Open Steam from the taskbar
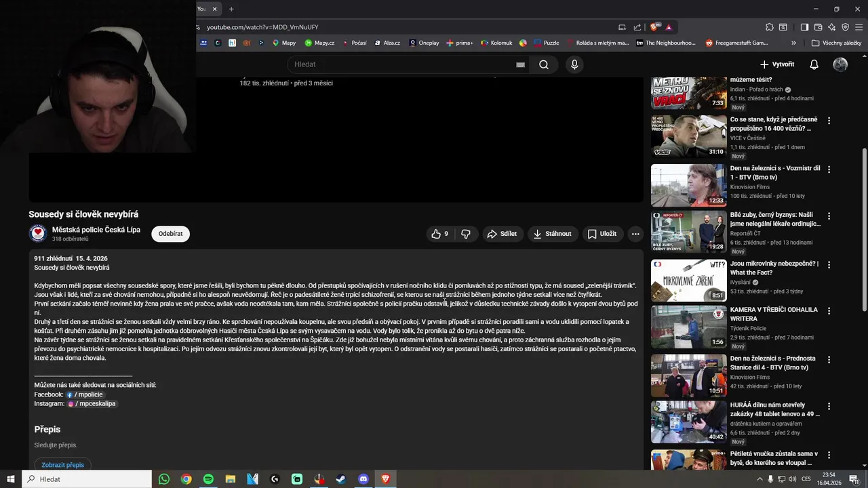 click(341, 479)
